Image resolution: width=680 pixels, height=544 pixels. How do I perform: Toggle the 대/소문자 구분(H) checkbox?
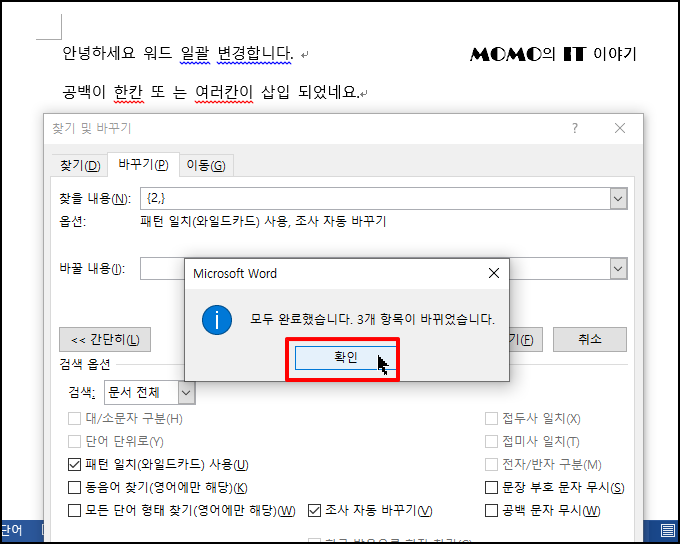74,419
